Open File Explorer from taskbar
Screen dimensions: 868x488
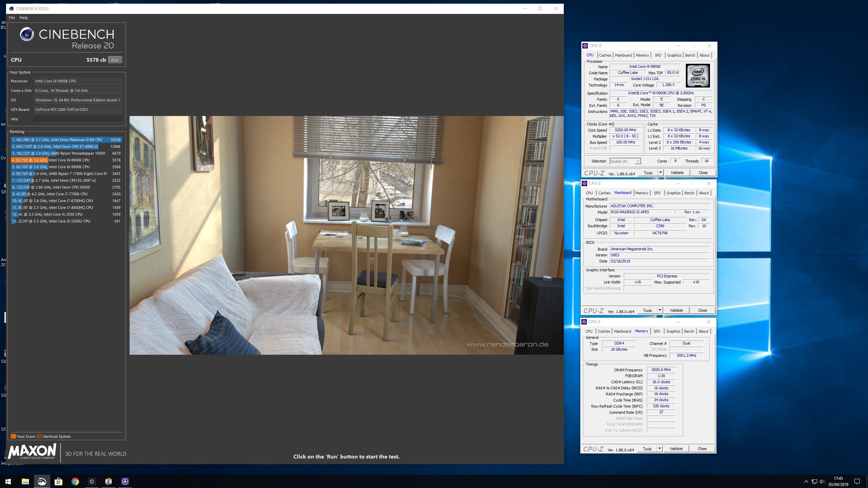(x=25, y=481)
